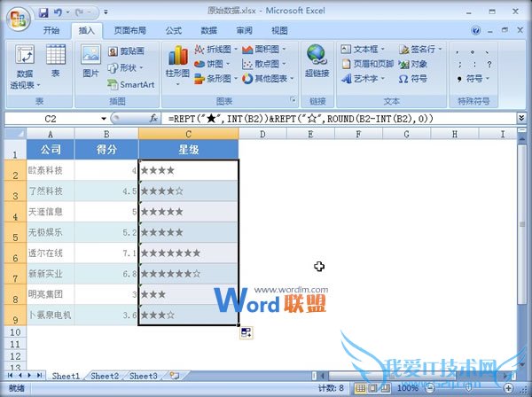
Task: Select column D header
Action: pos(262,134)
